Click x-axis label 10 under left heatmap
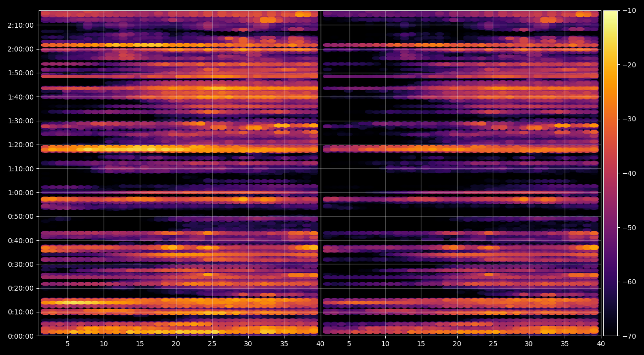This screenshot has width=644, height=355. [x=104, y=345]
